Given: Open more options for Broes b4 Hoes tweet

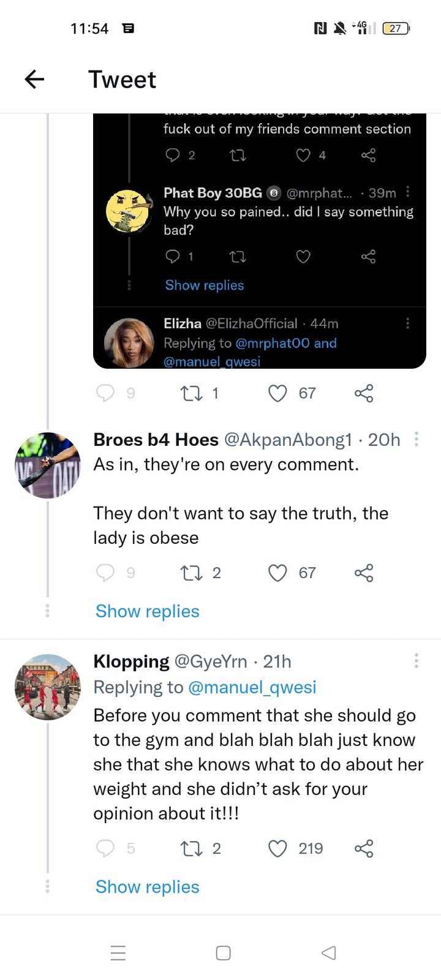Looking at the screenshot, I should [417, 439].
